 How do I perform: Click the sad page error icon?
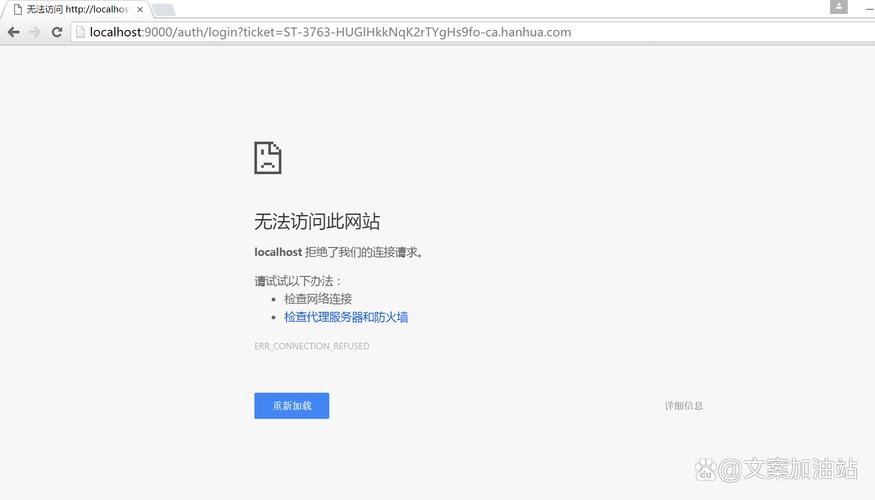[x=268, y=158]
